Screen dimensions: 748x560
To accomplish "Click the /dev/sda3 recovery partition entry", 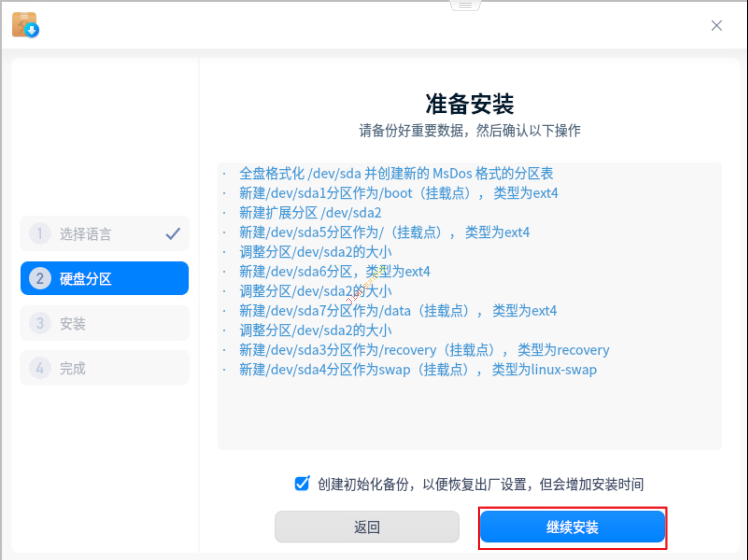I will tap(424, 350).
